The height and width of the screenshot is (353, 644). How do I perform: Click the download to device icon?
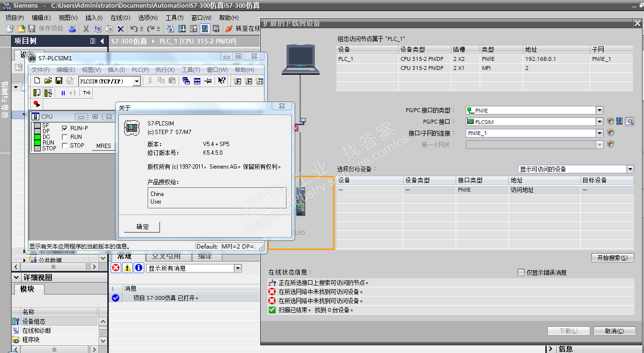(182, 29)
